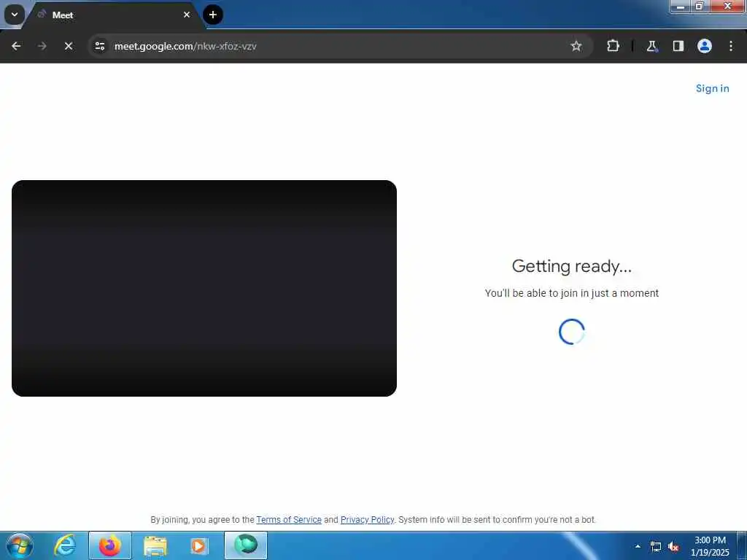Click the muted volume tray icon
747x560 pixels.
(x=673, y=547)
